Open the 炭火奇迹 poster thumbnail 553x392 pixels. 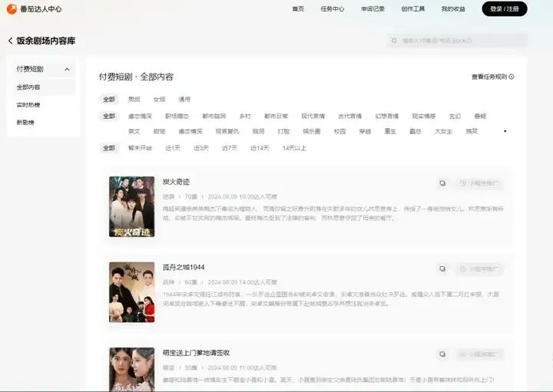tap(132, 207)
